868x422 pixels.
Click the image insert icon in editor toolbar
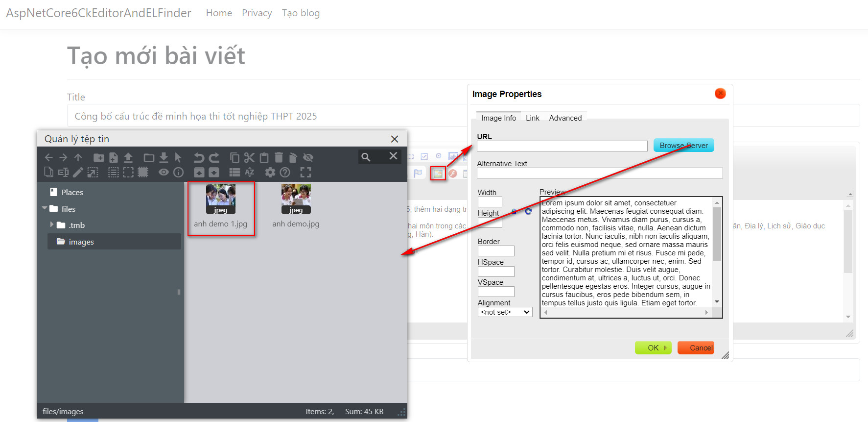click(438, 173)
